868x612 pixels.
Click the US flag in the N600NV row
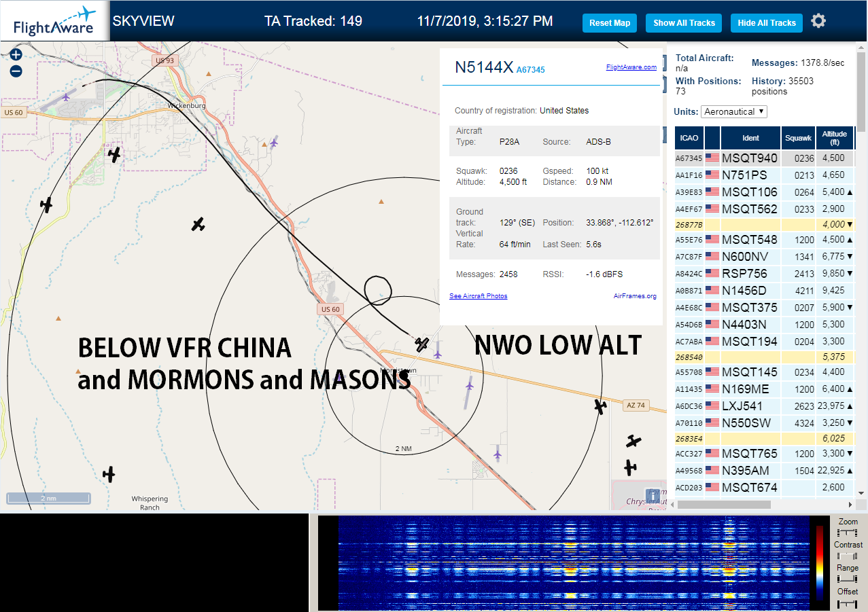coord(712,257)
